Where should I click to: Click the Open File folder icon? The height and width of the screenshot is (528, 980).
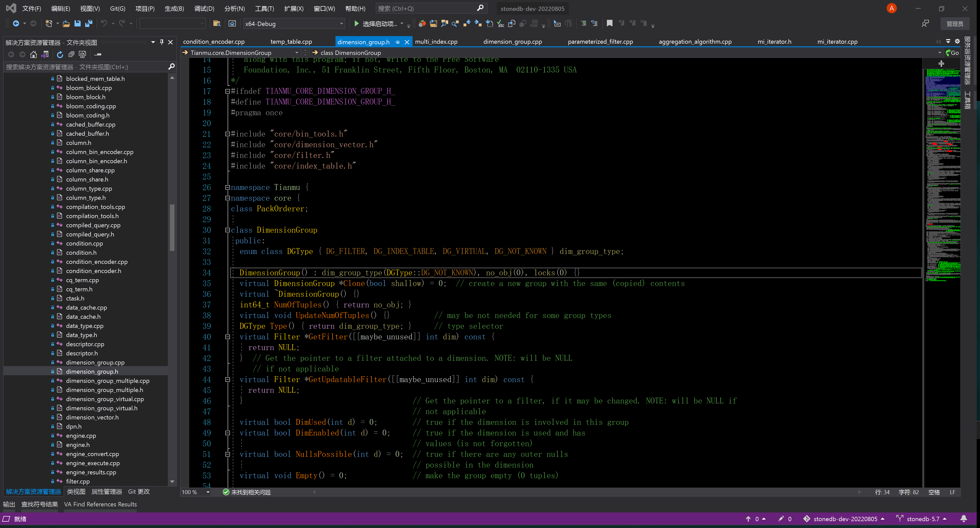coord(66,24)
